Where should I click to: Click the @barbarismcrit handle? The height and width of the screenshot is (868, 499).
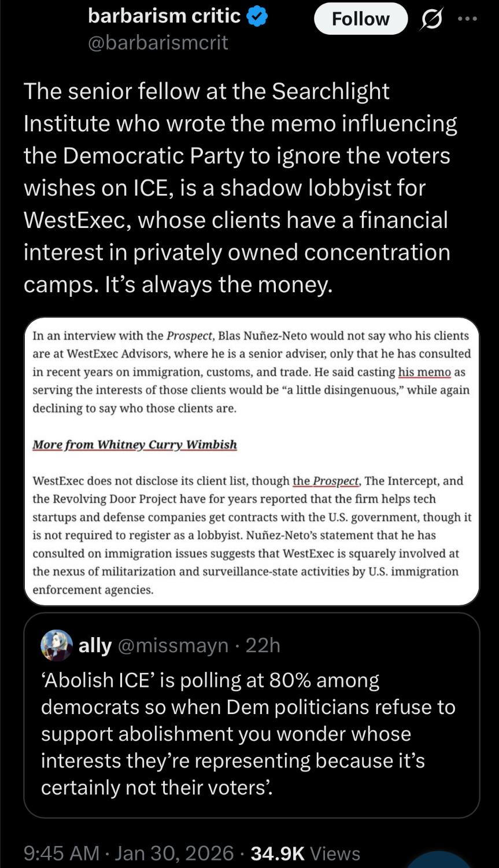[x=158, y=43]
